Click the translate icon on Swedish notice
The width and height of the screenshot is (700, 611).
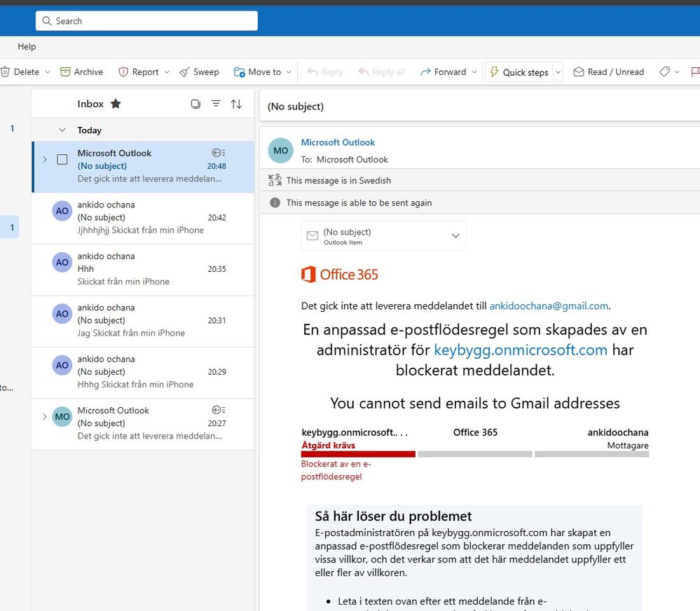(x=275, y=180)
